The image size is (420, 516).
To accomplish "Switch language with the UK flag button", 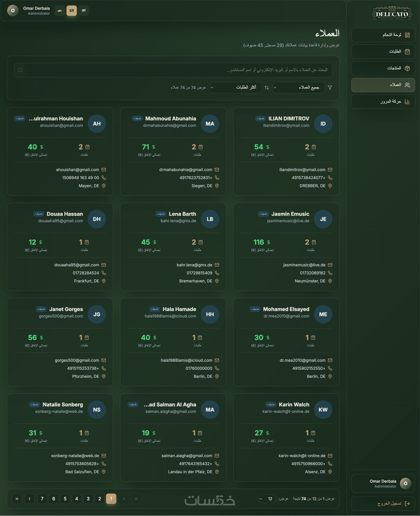I will click(84, 11).
